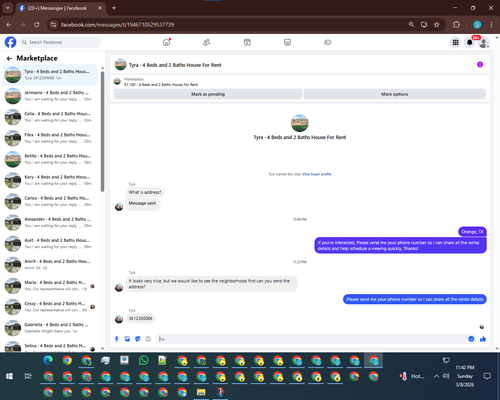
Task: Open the Gaming icon in top navigation
Action: coord(328,42)
